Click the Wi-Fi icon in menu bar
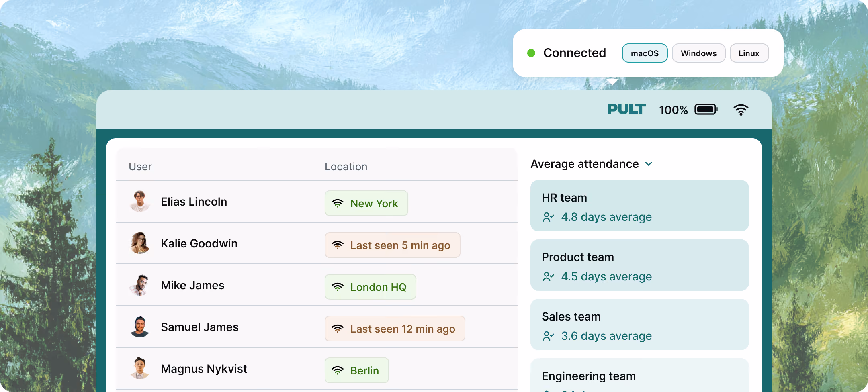This screenshot has height=392, width=868. point(741,110)
